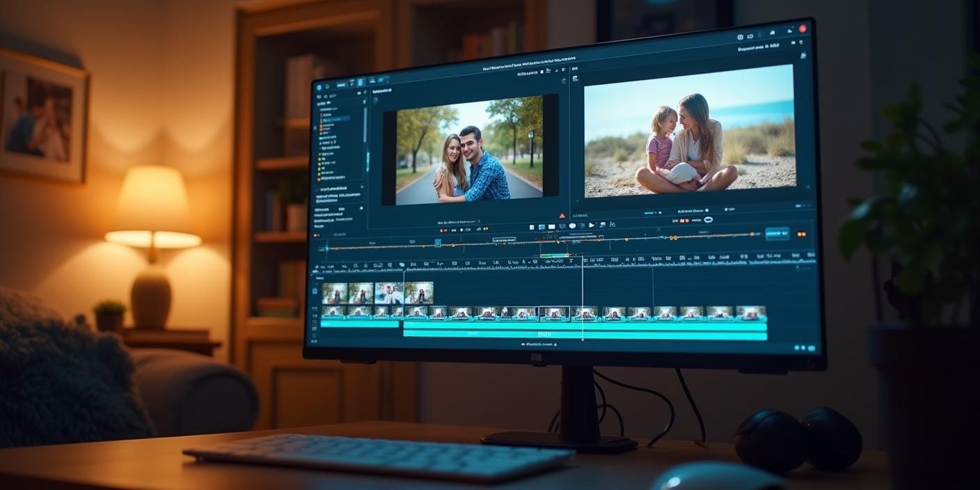This screenshot has width=980, height=490.
Task: Click the white speech bubble icon in the center toolbar
Action: (x=572, y=226)
